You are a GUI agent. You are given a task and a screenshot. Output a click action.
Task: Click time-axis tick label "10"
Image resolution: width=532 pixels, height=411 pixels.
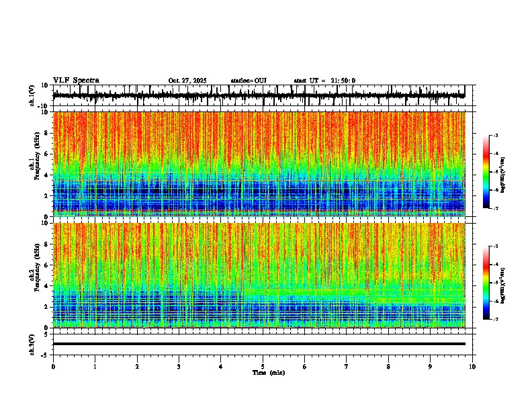click(x=472, y=367)
